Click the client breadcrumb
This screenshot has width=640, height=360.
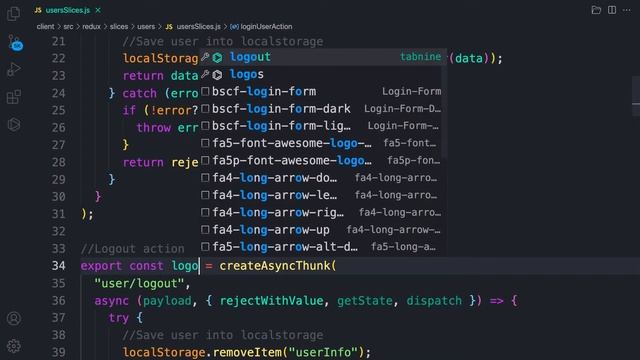pos(45,27)
